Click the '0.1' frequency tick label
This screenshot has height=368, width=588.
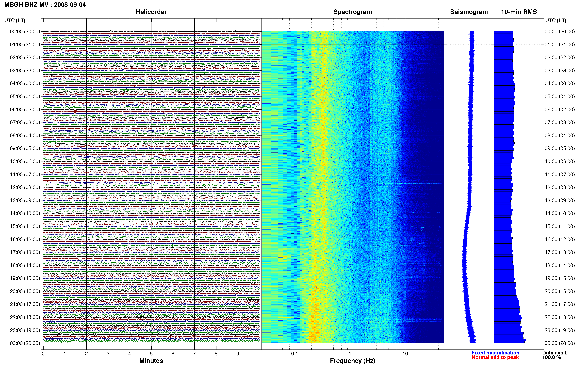295,354
